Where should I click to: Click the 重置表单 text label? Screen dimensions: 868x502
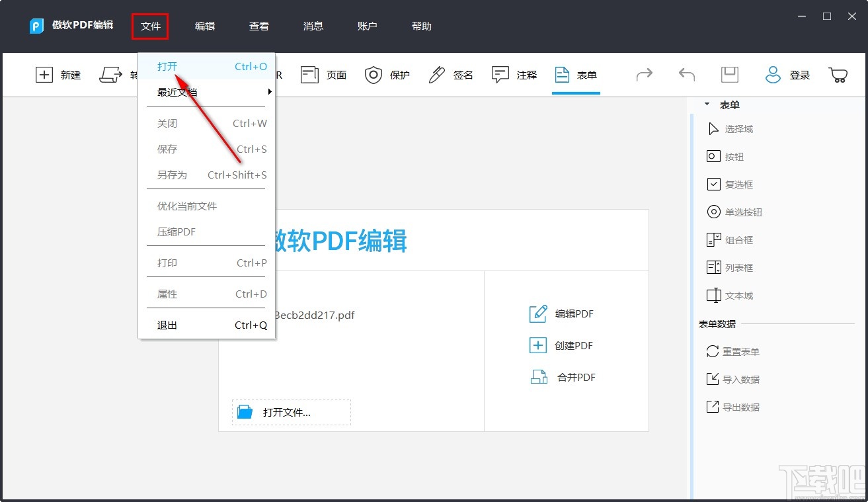(741, 353)
